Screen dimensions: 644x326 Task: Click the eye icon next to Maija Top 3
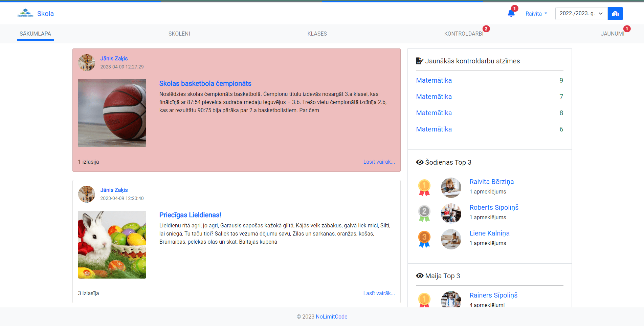pos(420,276)
